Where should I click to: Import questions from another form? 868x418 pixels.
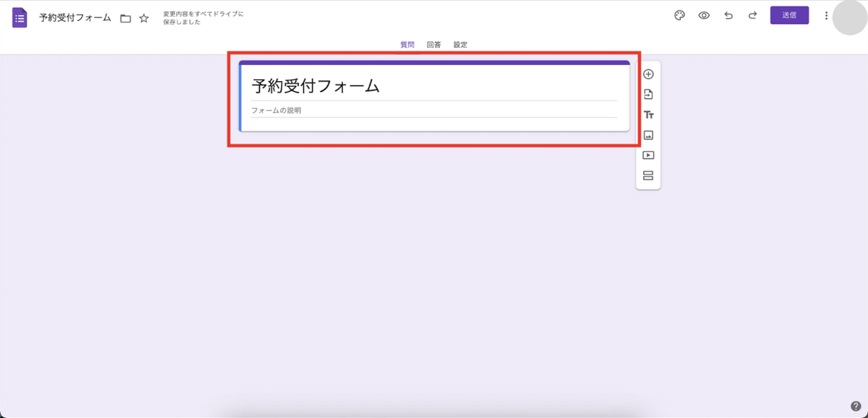click(x=649, y=94)
